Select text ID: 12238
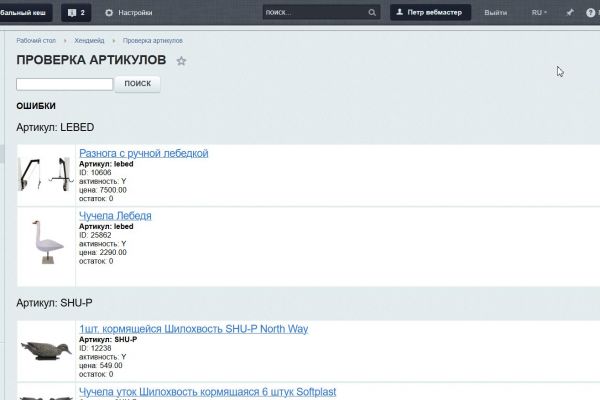The image size is (600, 400). click(95, 348)
